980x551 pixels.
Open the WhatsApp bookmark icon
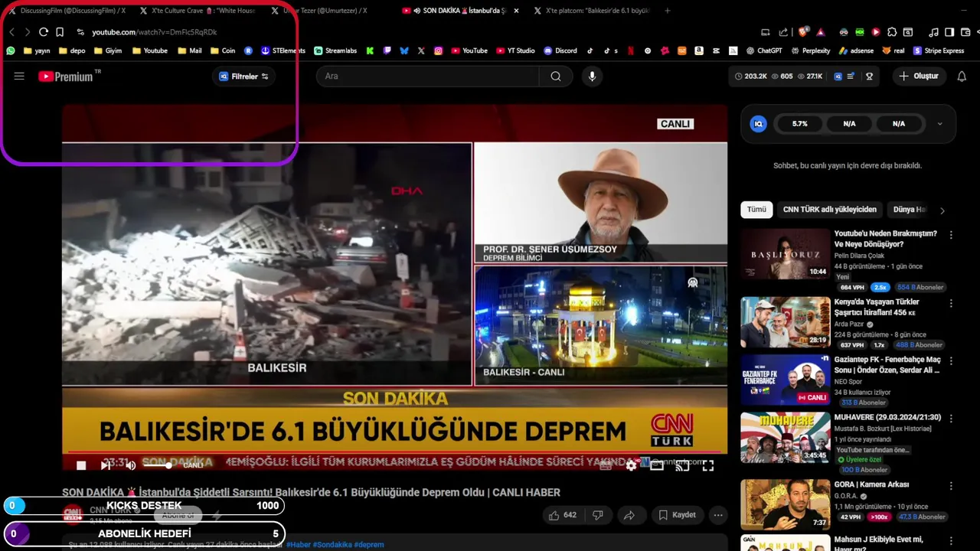point(11,51)
